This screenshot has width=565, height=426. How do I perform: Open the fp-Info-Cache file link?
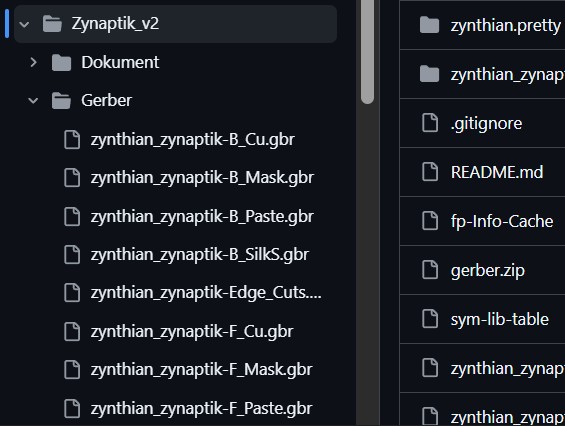point(502,221)
